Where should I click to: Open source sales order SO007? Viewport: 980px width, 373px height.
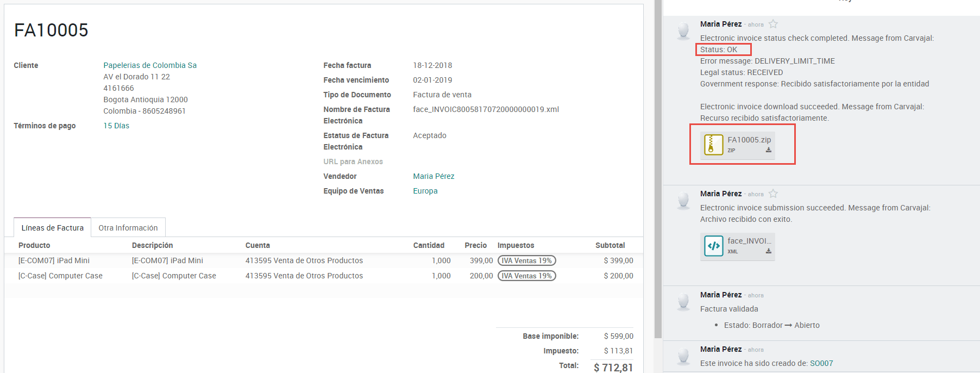point(821,363)
